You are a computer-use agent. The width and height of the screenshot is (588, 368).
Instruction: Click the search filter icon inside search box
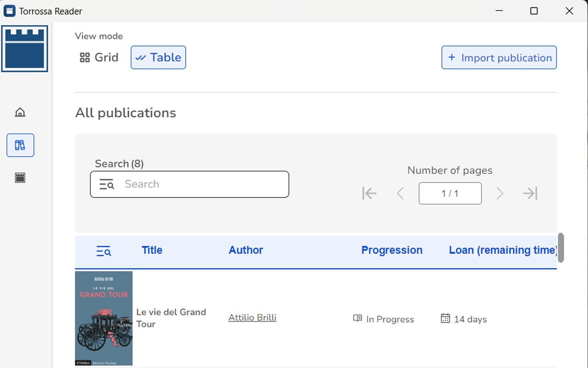click(x=107, y=184)
